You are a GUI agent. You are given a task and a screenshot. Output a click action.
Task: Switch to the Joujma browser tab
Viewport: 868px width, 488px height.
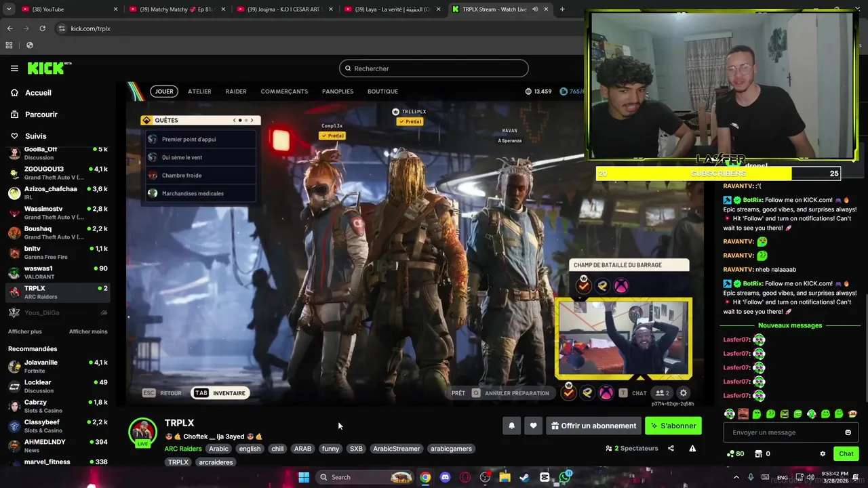285,9
